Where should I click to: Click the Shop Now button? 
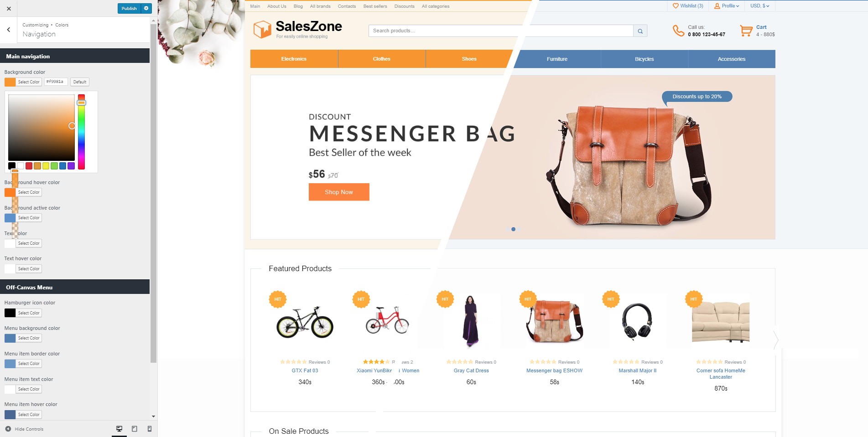tap(339, 192)
